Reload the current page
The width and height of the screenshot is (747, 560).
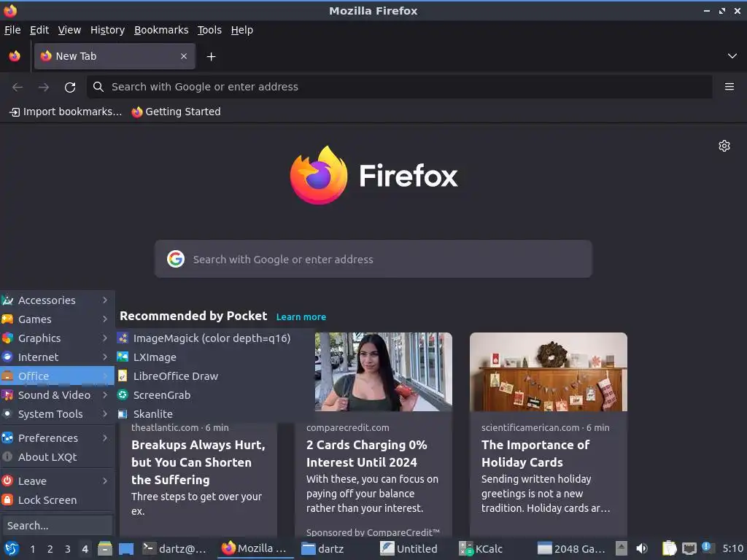(70, 87)
